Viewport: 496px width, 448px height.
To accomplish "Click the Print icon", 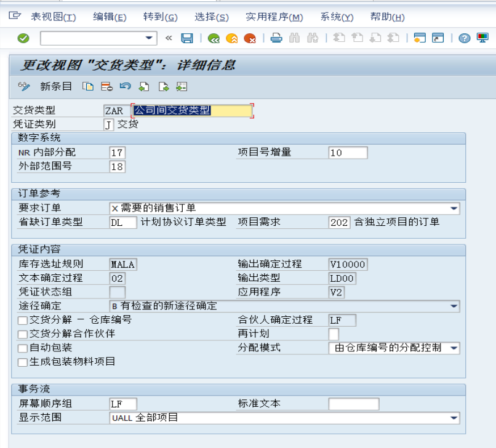I will click(x=276, y=38).
